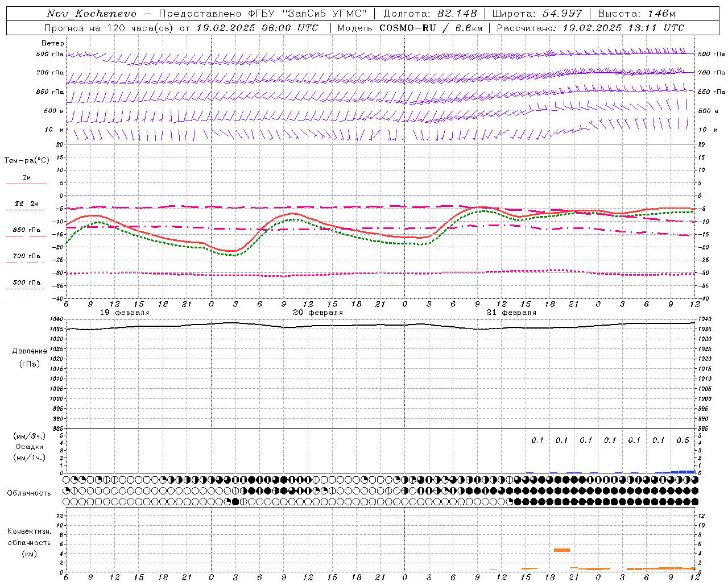Image resolution: width=728 pixels, height=582 pixels.
Task: Click the Рассчитано 19.02.2025 13:11 UTC timestamp
Action: 590,28
